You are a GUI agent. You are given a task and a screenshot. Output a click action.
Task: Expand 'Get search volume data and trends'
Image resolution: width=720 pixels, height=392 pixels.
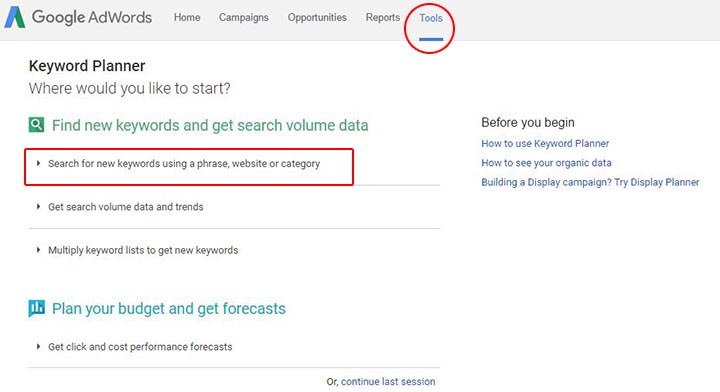[x=125, y=207]
